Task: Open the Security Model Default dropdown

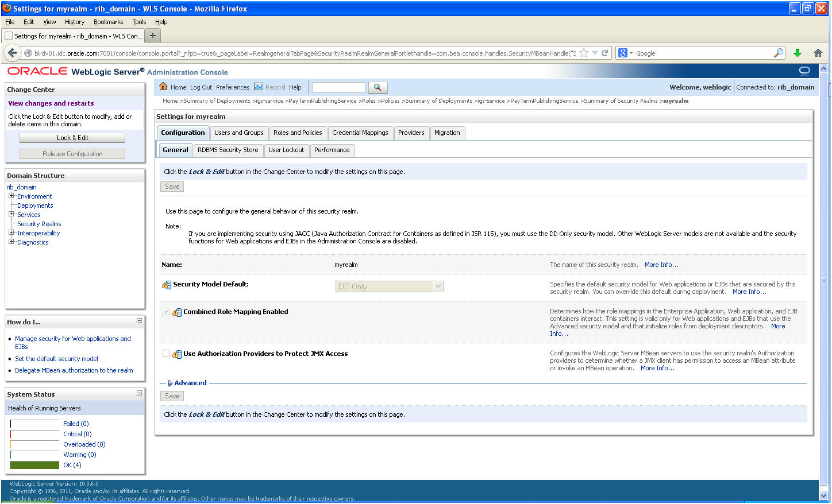Action: click(x=390, y=286)
